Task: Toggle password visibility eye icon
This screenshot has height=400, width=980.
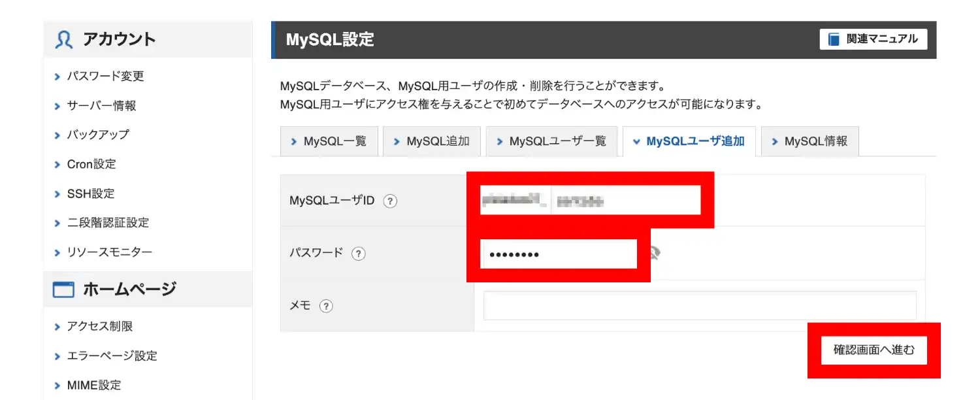Action: pyautogui.click(x=655, y=254)
